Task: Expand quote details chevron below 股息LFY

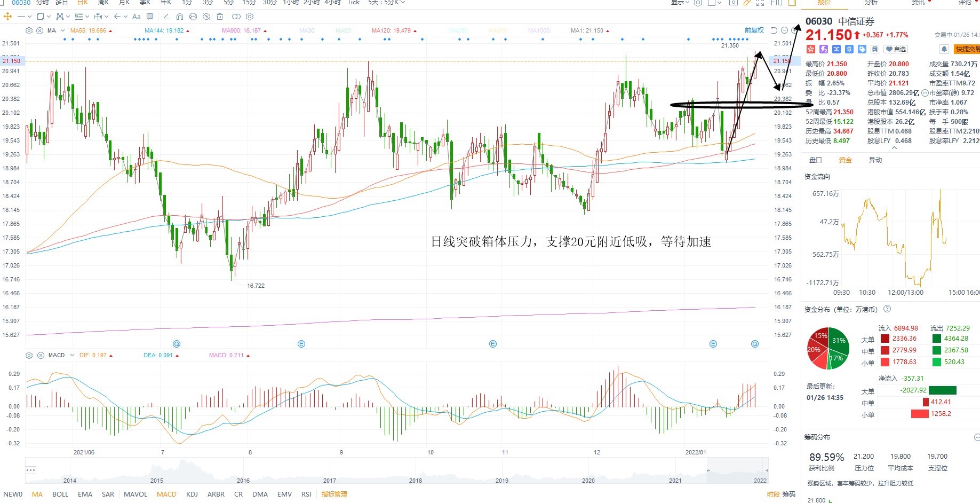Action: pyautogui.click(x=895, y=148)
